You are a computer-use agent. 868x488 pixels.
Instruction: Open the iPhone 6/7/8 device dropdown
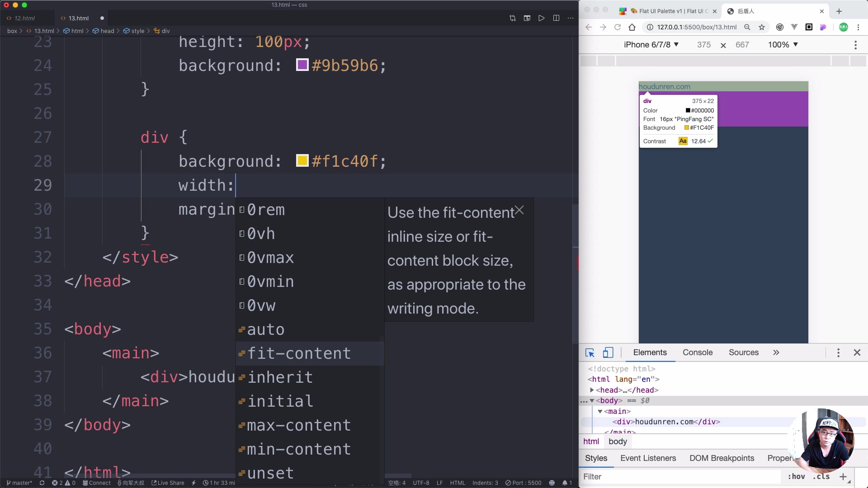pos(651,45)
